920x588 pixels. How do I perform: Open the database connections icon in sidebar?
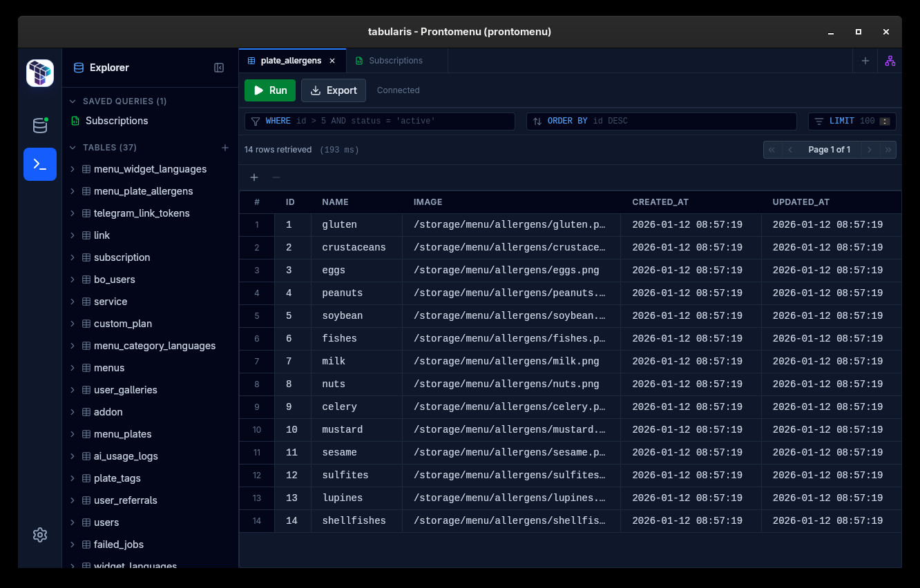[x=40, y=125]
